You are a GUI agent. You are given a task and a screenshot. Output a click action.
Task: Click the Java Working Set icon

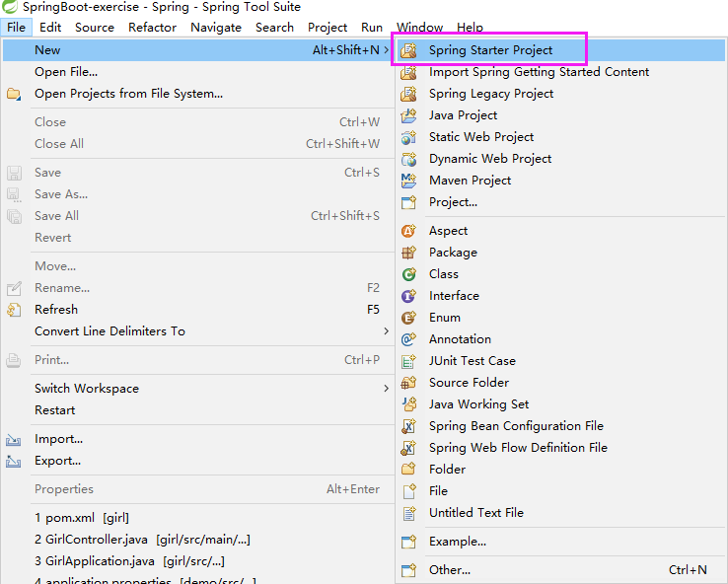(408, 404)
